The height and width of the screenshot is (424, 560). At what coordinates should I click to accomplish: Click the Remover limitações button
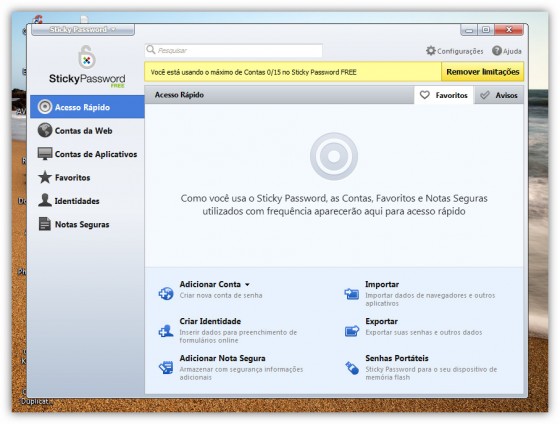pos(482,72)
